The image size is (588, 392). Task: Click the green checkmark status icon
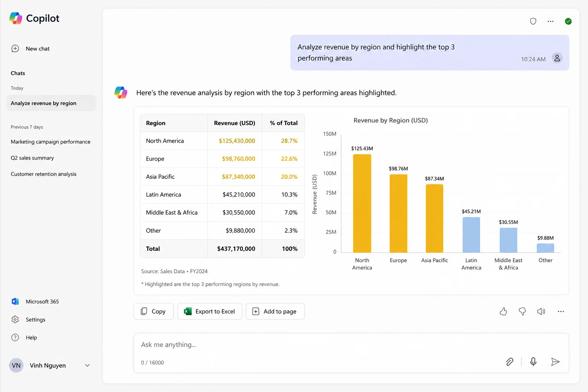click(x=568, y=21)
